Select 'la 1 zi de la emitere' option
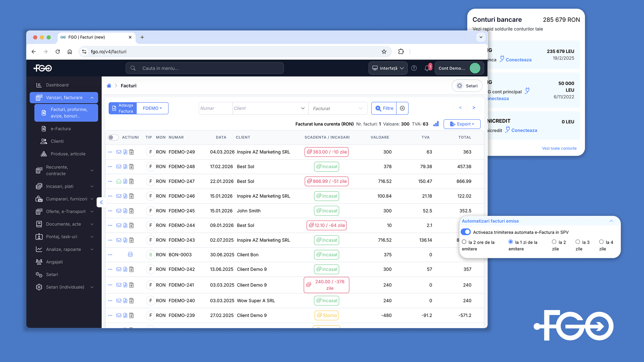 [x=511, y=242]
